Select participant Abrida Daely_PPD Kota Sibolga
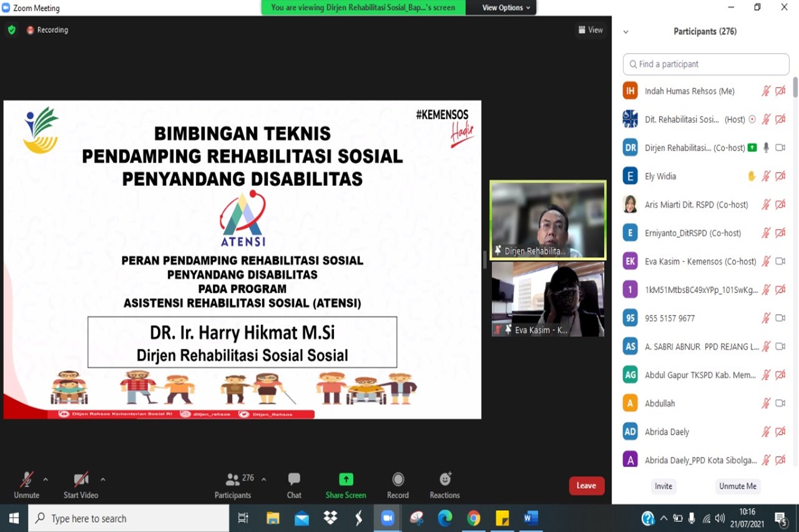 click(706, 460)
